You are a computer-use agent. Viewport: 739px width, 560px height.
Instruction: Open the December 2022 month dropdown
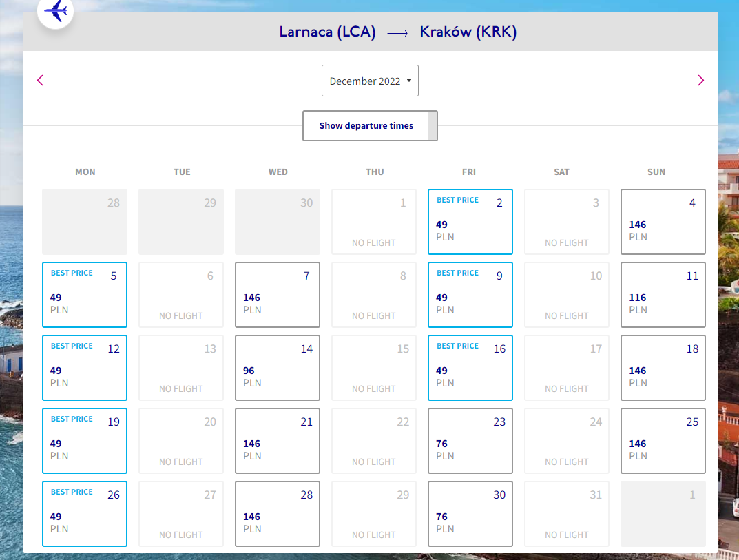click(x=370, y=81)
